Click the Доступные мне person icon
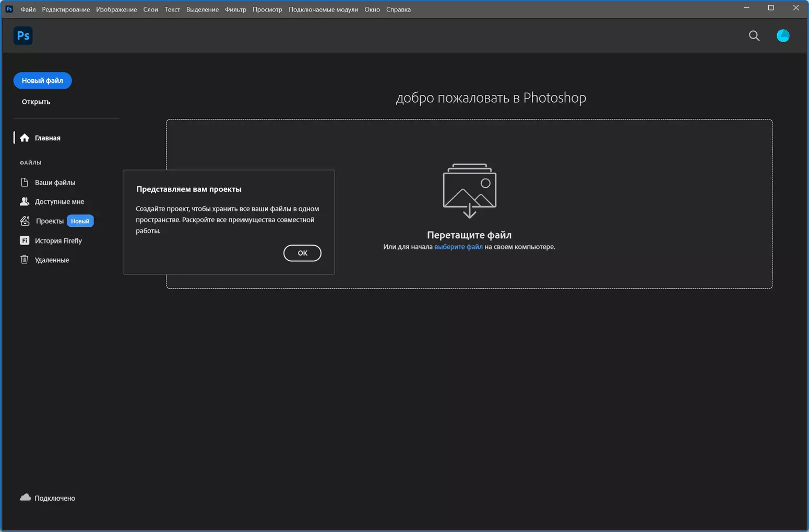The image size is (809, 532). point(25,201)
